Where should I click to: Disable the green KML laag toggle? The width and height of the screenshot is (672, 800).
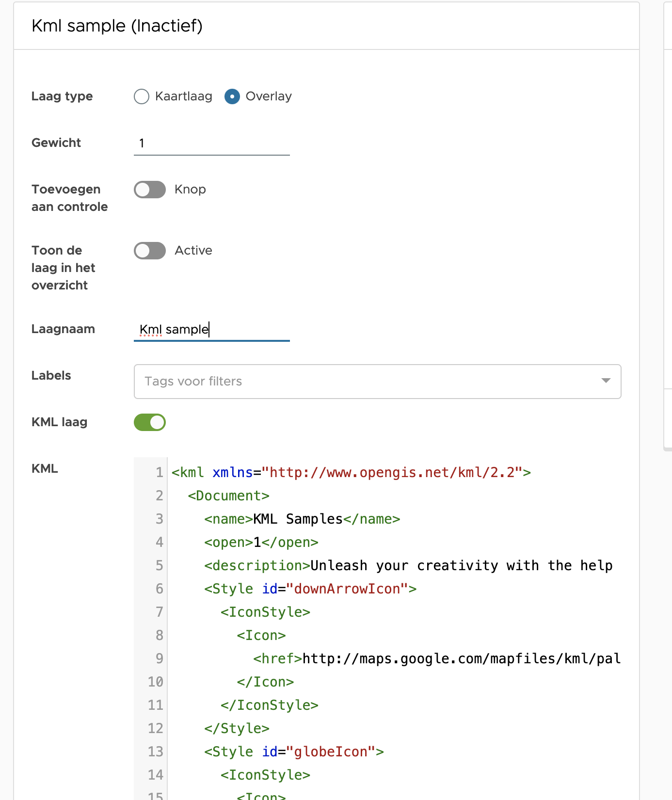pyautogui.click(x=150, y=422)
